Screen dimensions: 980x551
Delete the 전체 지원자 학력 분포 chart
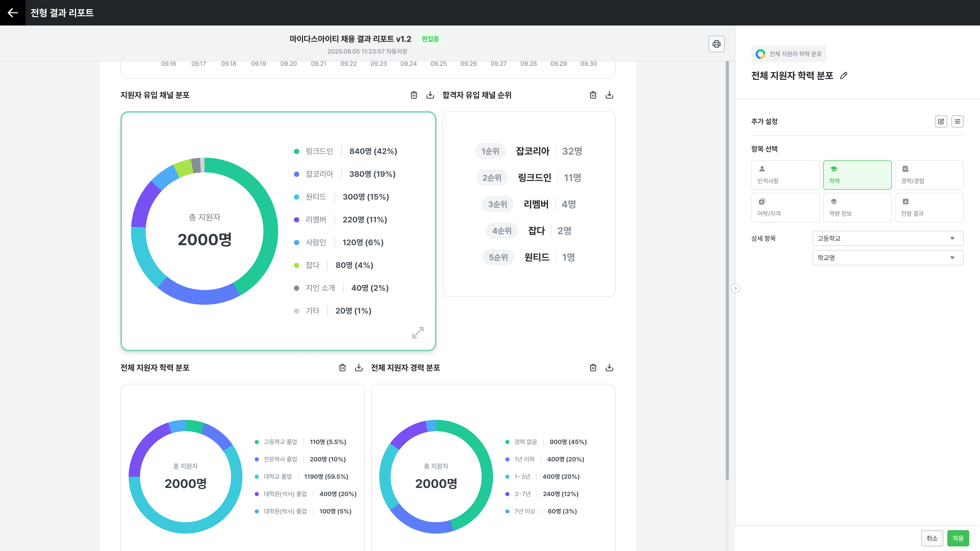pyautogui.click(x=342, y=368)
